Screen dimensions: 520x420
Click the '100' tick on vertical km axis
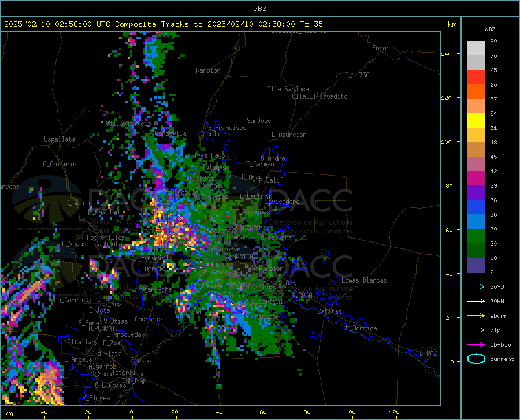pos(446,142)
